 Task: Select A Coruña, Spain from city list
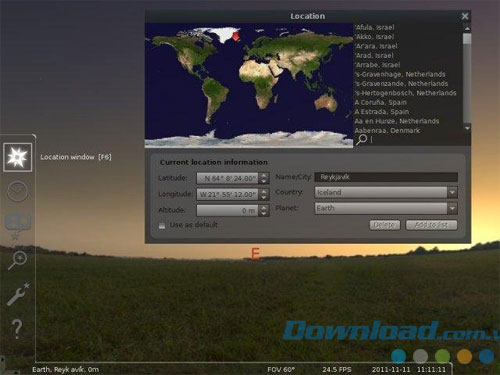pyautogui.click(x=381, y=102)
